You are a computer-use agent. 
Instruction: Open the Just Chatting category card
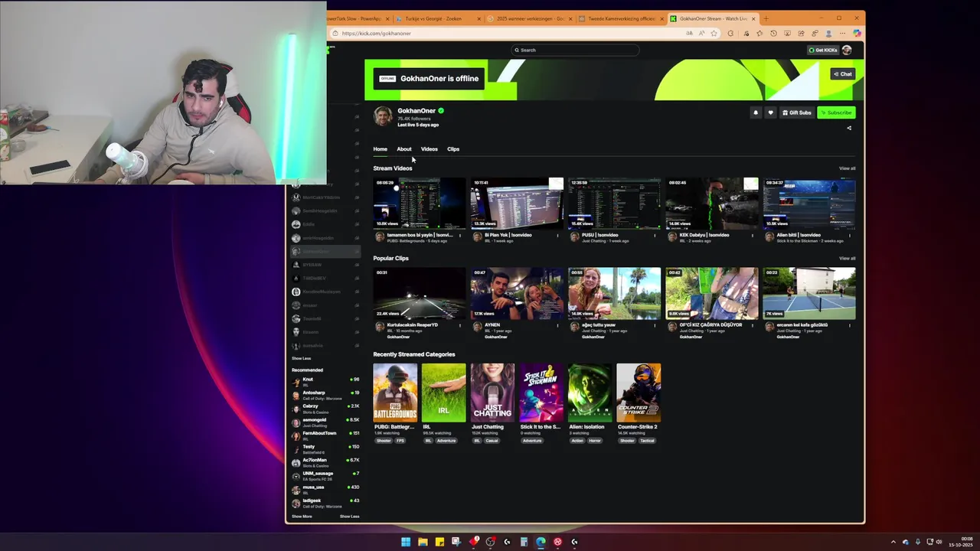tap(492, 393)
